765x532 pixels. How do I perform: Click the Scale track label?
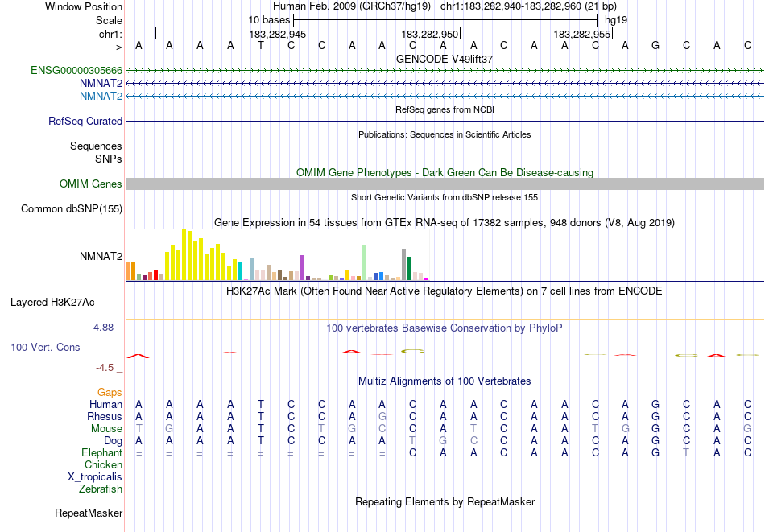[x=109, y=20]
